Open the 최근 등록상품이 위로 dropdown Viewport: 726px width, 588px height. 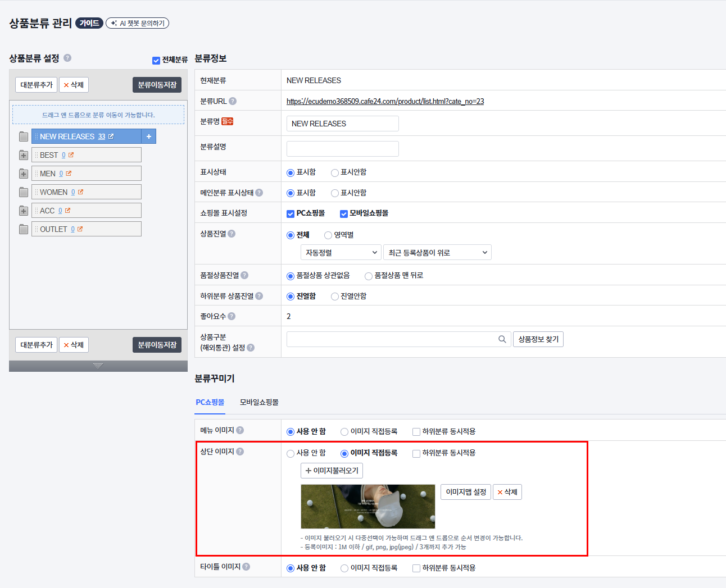click(437, 253)
